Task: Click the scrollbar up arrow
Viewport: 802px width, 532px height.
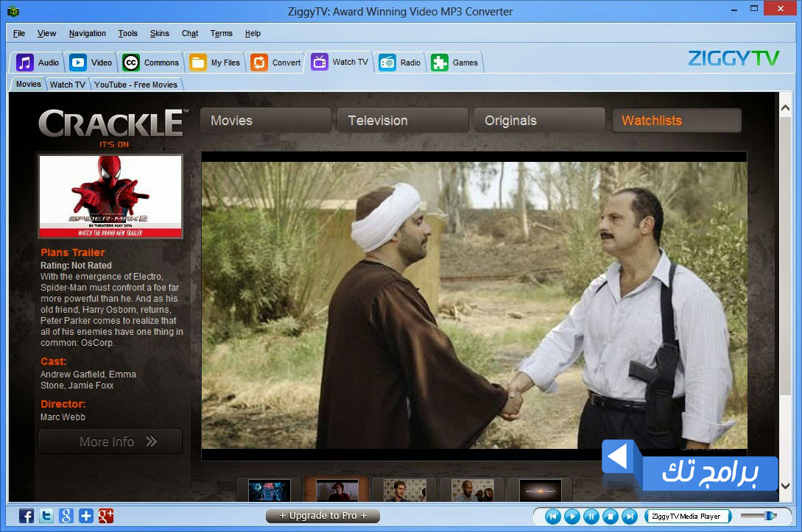Action: (x=785, y=108)
